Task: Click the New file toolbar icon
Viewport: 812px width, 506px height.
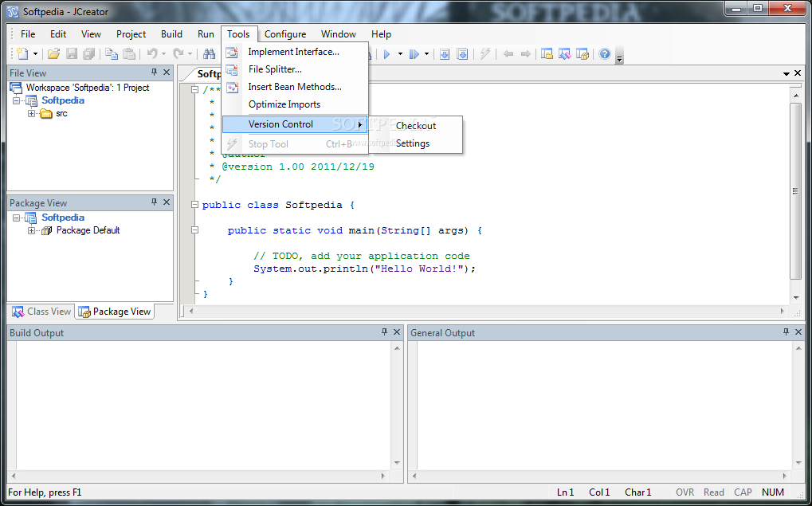Action: (22, 53)
